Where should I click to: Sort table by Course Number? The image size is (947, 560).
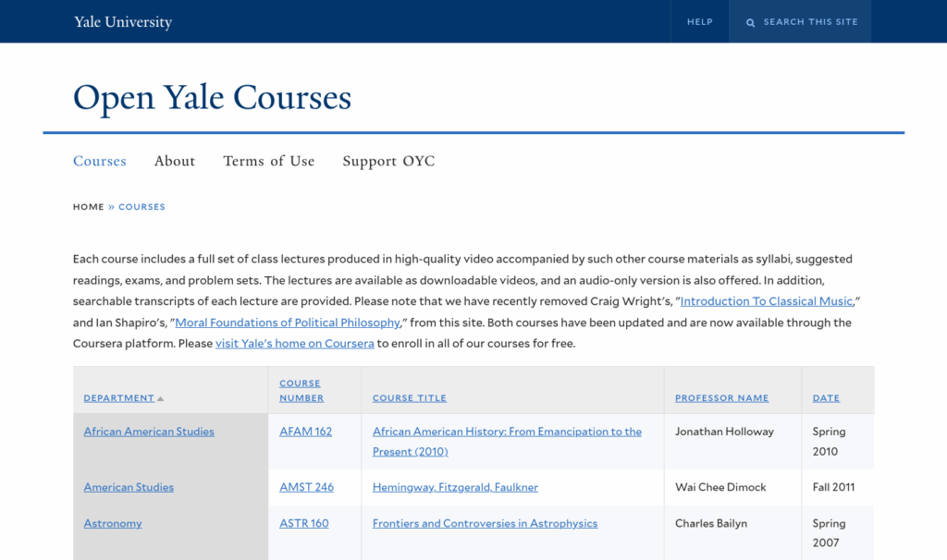[301, 391]
